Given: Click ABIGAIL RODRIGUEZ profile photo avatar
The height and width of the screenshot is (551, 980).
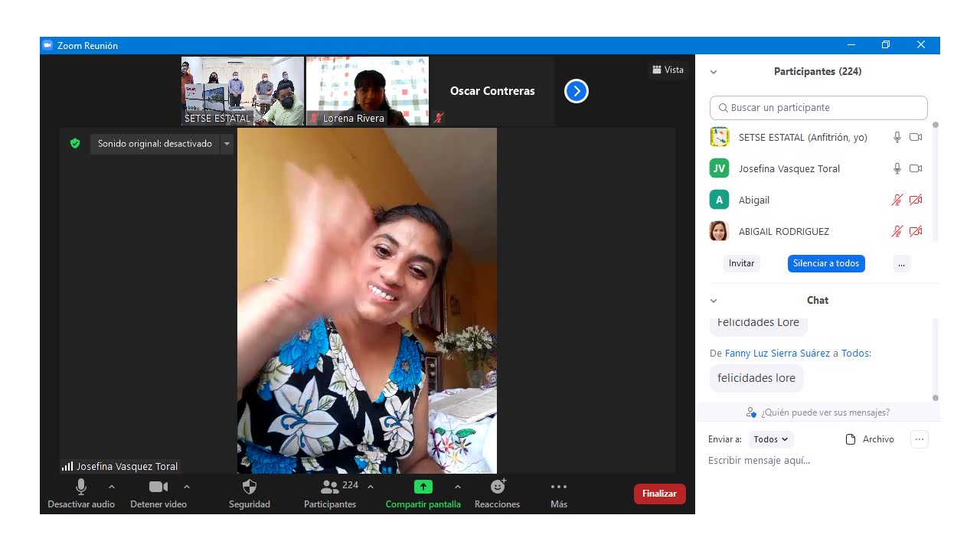Looking at the screenshot, I should 719,231.
